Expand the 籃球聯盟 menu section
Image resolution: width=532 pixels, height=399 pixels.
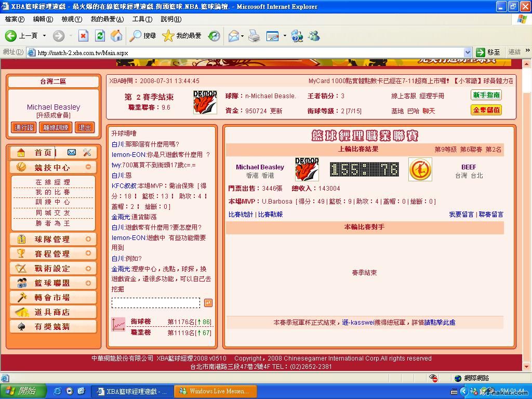click(x=88, y=283)
